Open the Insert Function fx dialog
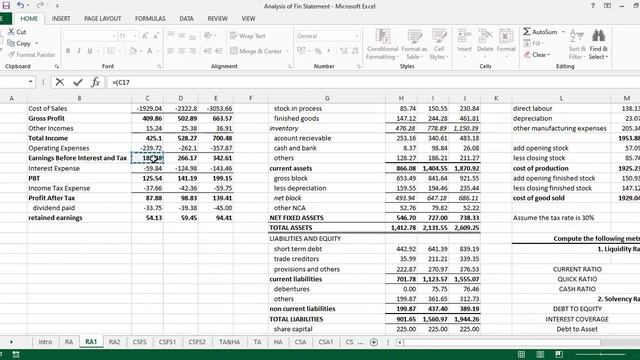 [x=95, y=82]
